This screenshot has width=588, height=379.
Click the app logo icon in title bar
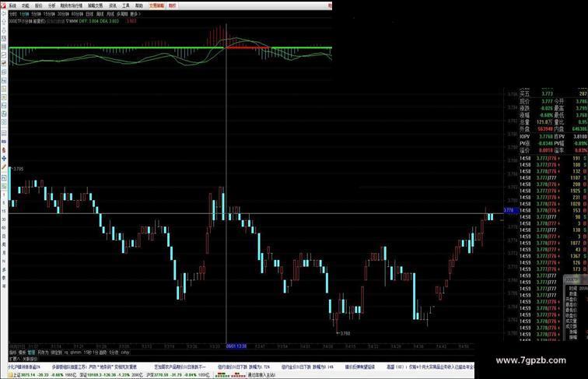[x=3, y=5]
